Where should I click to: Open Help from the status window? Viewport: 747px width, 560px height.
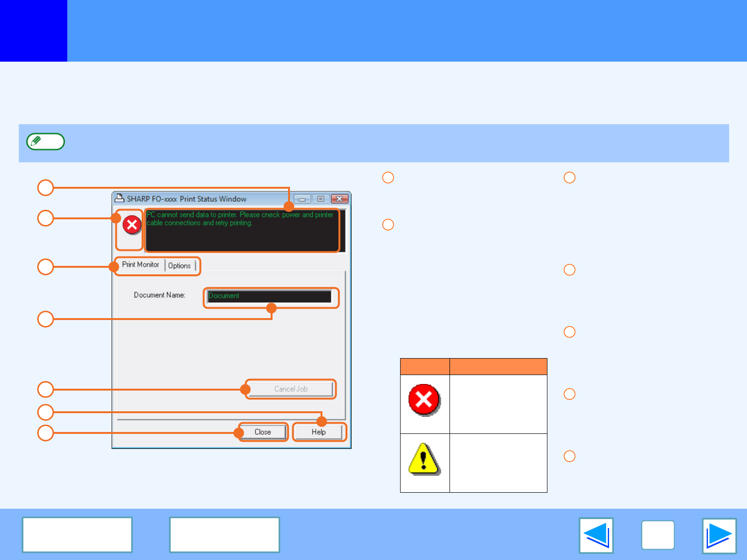[319, 432]
